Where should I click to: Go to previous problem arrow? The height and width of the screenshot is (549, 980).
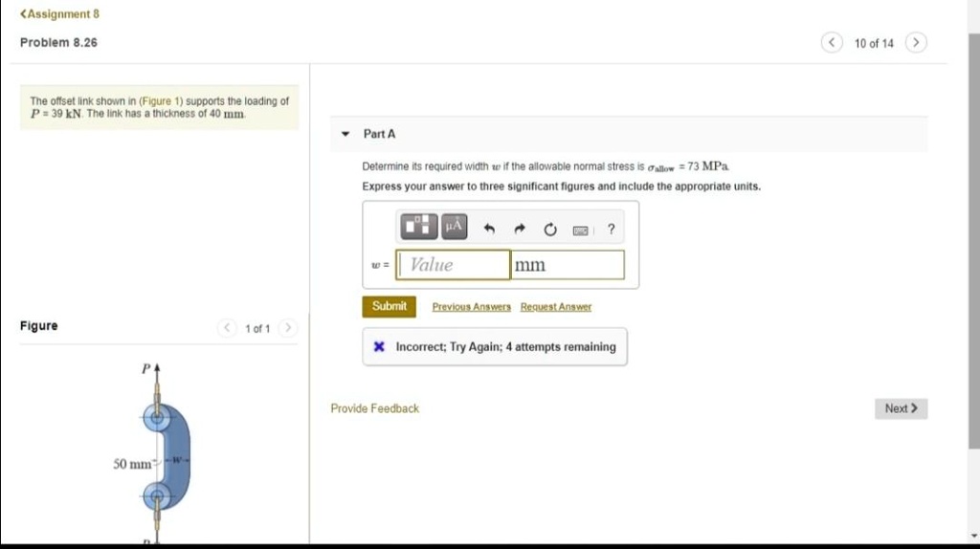click(x=832, y=42)
